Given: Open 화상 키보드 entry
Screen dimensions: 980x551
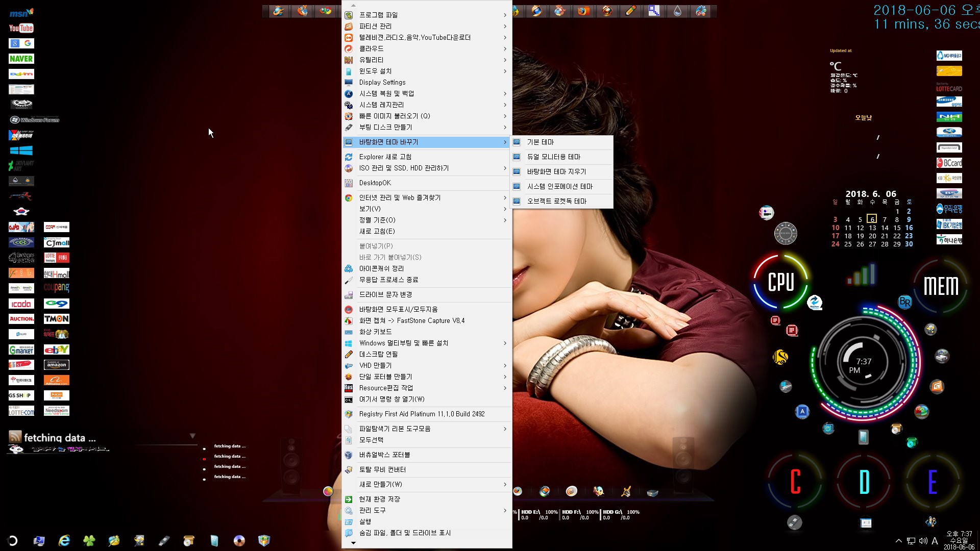Looking at the screenshot, I should pyautogui.click(x=427, y=332).
